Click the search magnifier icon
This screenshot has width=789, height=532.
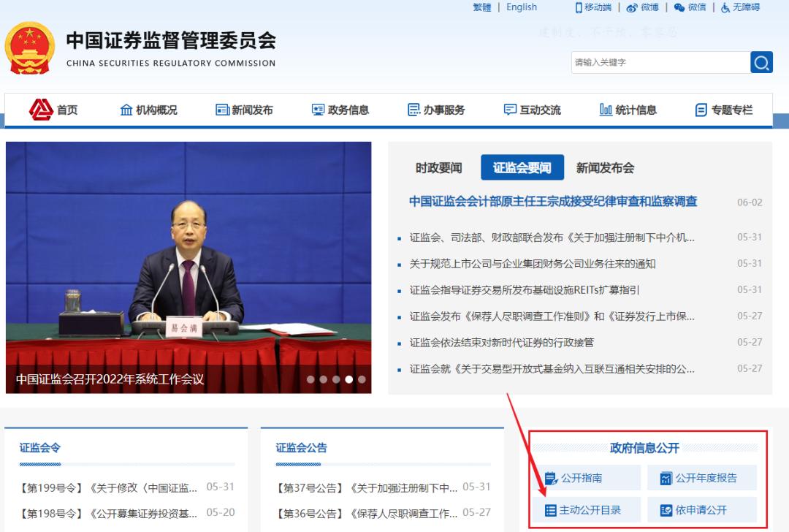click(x=762, y=62)
